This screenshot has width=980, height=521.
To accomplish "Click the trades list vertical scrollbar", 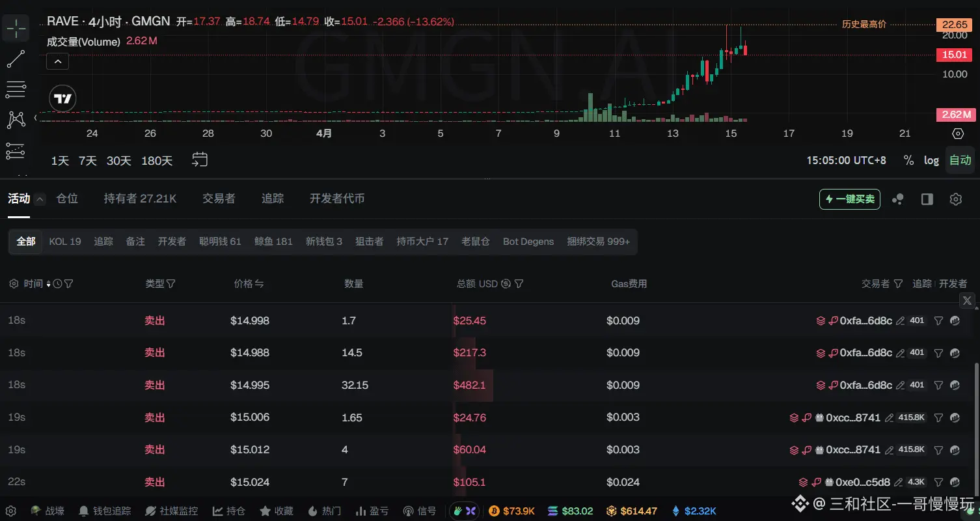I will click(x=975, y=431).
